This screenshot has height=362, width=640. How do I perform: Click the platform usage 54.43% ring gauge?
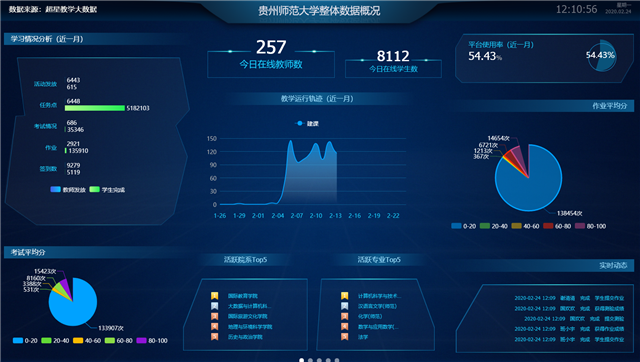(601, 56)
